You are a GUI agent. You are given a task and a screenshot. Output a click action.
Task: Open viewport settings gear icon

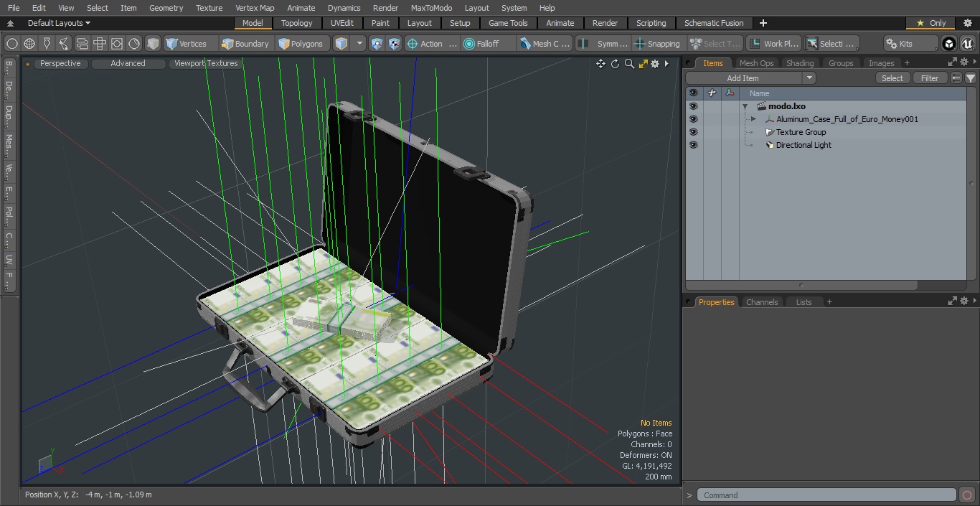(655, 64)
